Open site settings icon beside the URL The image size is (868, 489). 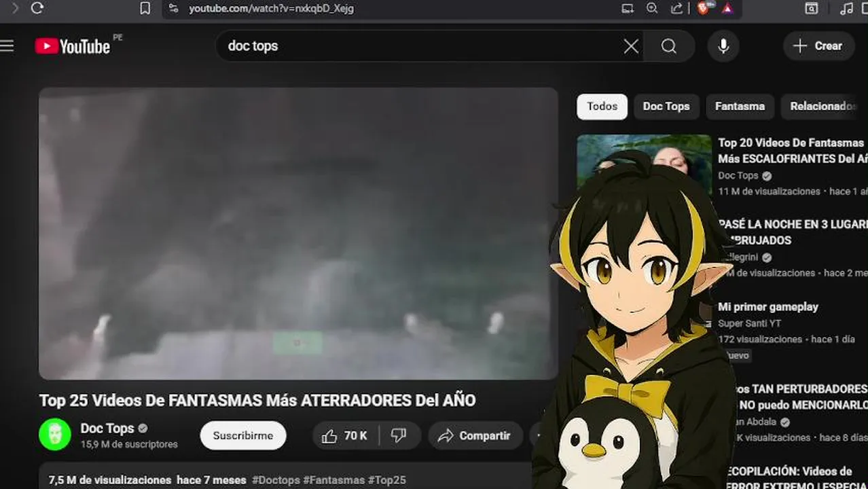click(x=173, y=8)
